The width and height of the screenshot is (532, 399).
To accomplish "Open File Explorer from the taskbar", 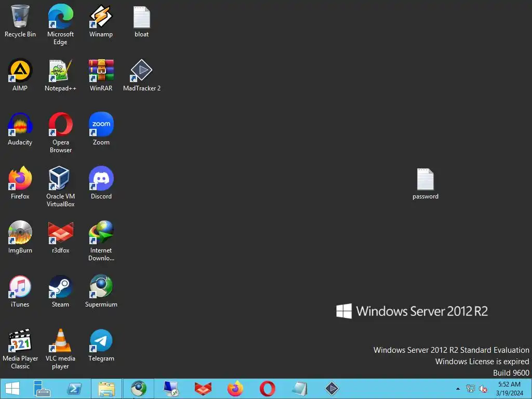I will tap(107, 389).
